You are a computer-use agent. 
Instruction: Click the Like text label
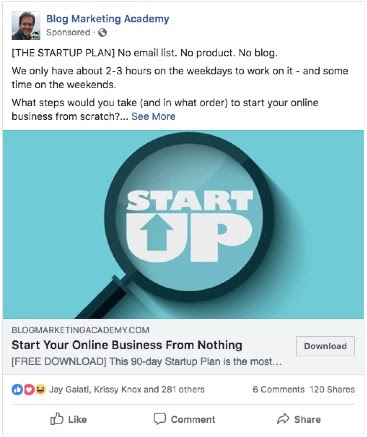(x=77, y=419)
